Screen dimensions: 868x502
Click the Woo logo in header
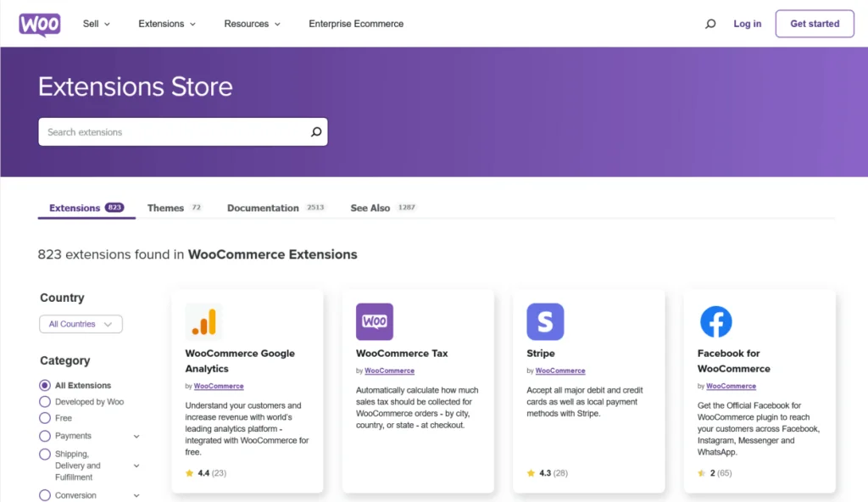(x=40, y=25)
